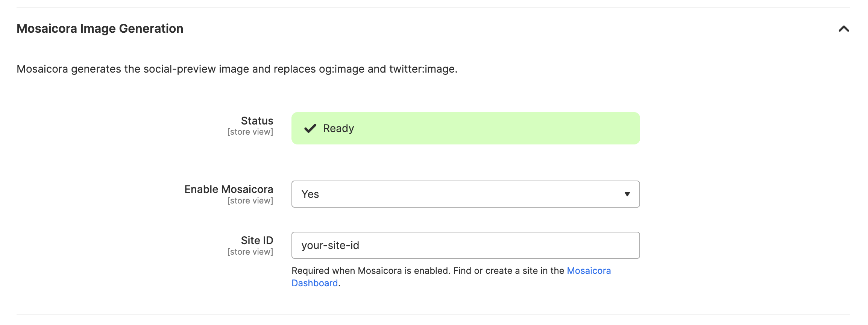The height and width of the screenshot is (325, 868).
Task: Click the [store view] text under Site ID
Action: tap(250, 252)
